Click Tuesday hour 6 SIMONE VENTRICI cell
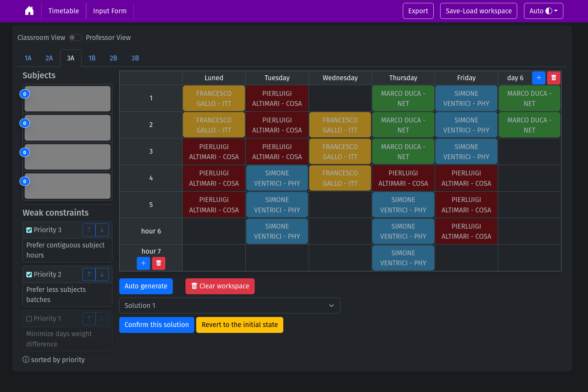The height and width of the screenshot is (392, 588). (277, 231)
